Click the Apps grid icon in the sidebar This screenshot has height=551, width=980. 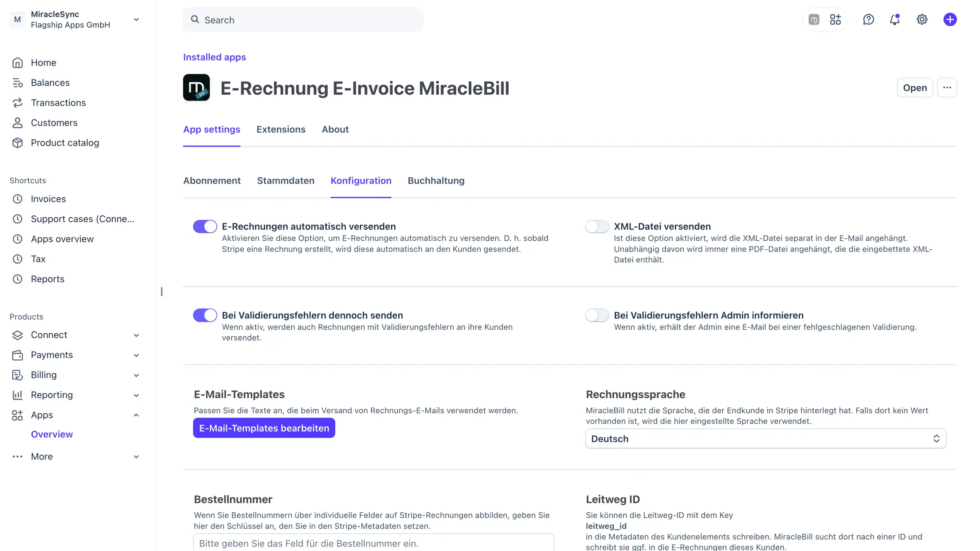tap(17, 415)
